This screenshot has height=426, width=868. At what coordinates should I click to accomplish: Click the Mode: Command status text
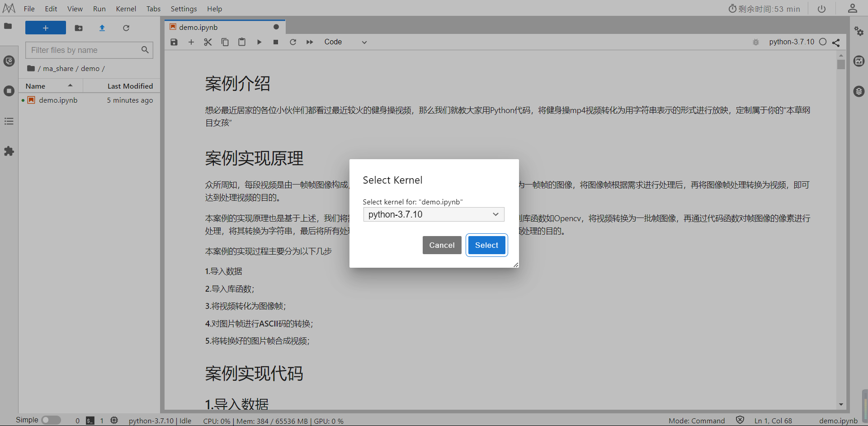coord(697,421)
